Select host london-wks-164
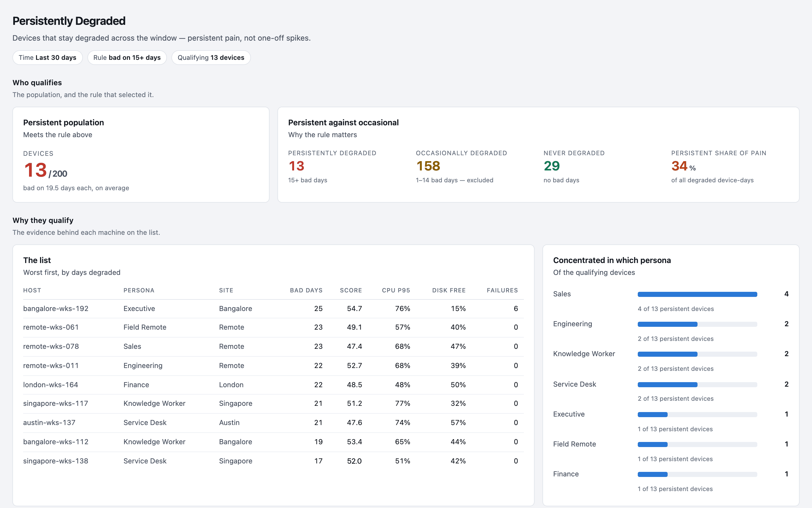This screenshot has width=812, height=508. (x=50, y=384)
